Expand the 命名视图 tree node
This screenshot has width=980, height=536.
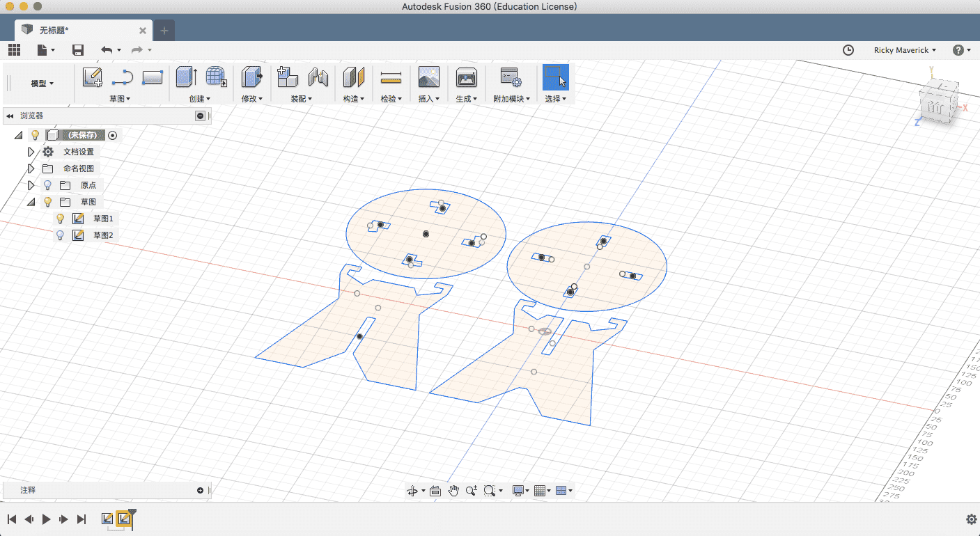tap(31, 168)
